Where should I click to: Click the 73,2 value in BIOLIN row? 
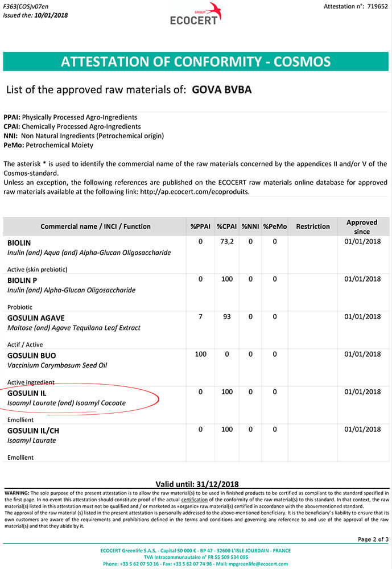(227, 242)
